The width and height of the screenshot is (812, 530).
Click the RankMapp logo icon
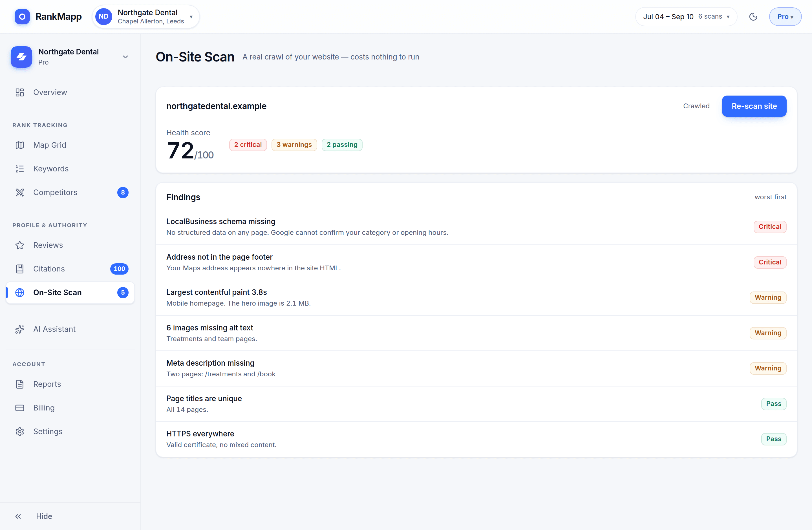[22, 16]
